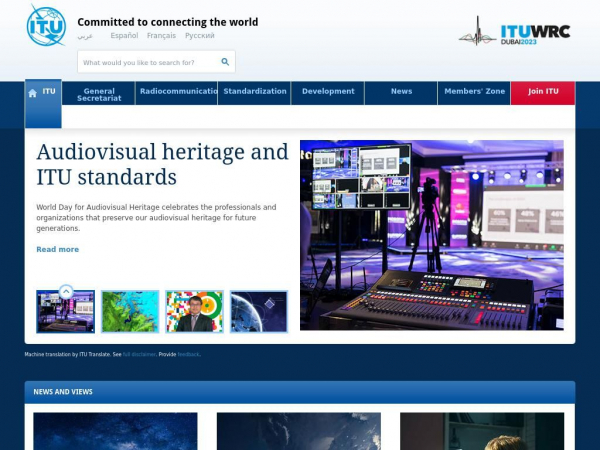Click the World Day for Audiovisual Heritage description
Image resolution: width=600 pixels, height=450 pixels.
156,218
